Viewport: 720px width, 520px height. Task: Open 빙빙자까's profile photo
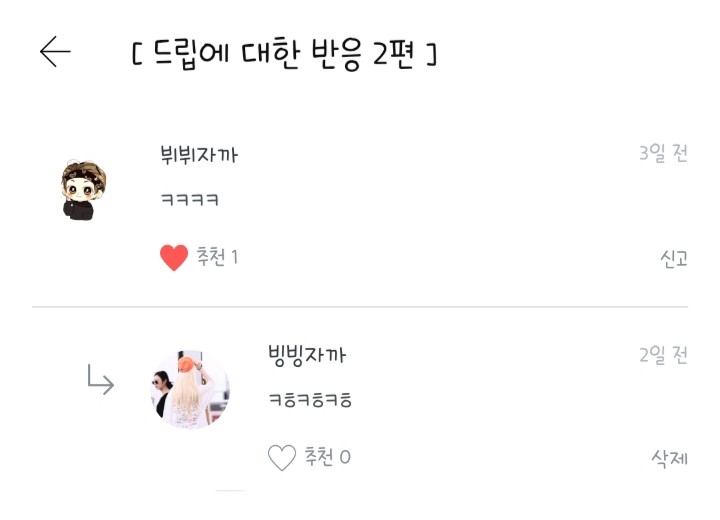click(x=193, y=390)
